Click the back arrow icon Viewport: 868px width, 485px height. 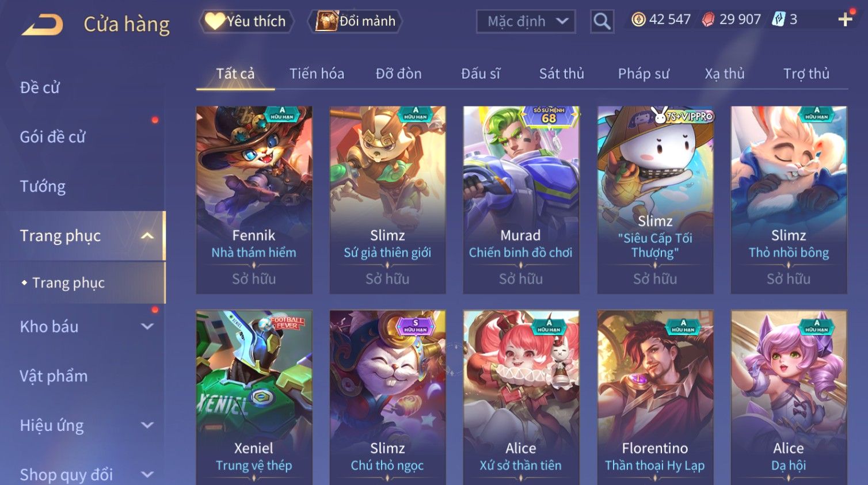(x=42, y=25)
